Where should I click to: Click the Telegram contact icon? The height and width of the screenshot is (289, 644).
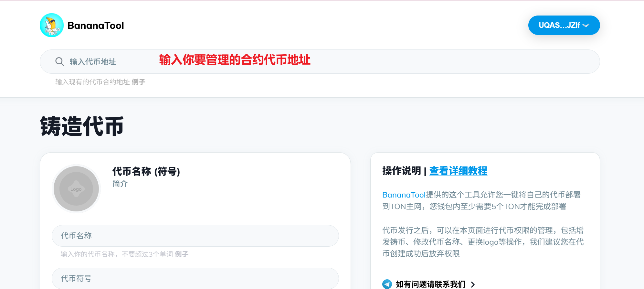pyautogui.click(x=387, y=284)
